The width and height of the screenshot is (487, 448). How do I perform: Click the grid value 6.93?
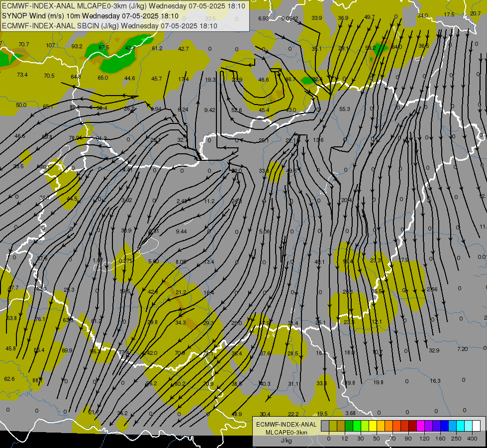click(x=263, y=18)
